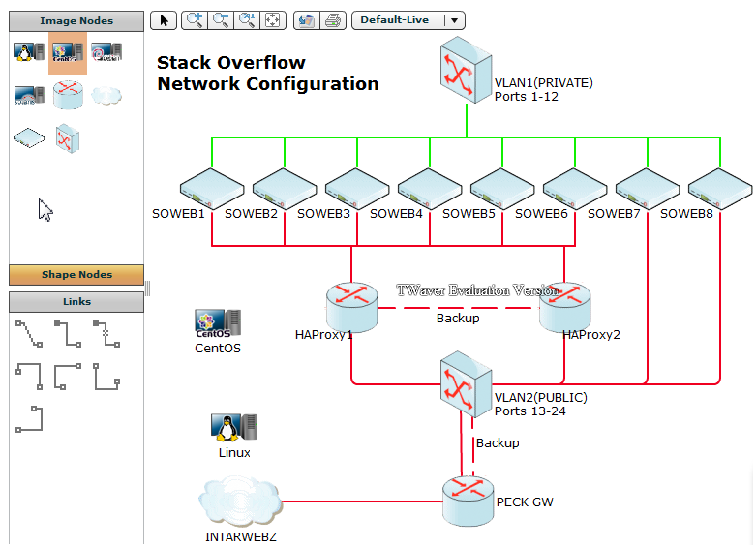Pick the Debian server palette icon

click(x=106, y=52)
